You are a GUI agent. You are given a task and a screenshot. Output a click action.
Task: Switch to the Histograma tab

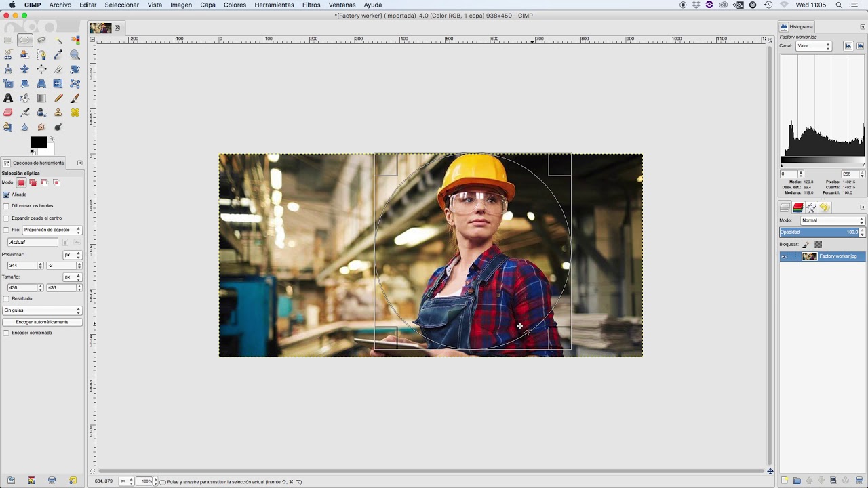(x=797, y=27)
